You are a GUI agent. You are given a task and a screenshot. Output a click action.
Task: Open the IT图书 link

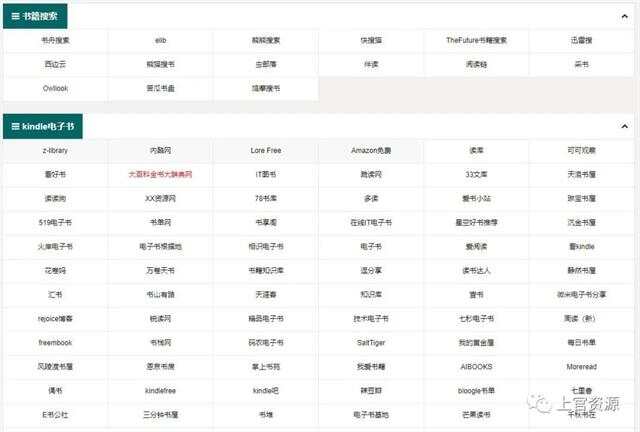pyautogui.click(x=266, y=174)
